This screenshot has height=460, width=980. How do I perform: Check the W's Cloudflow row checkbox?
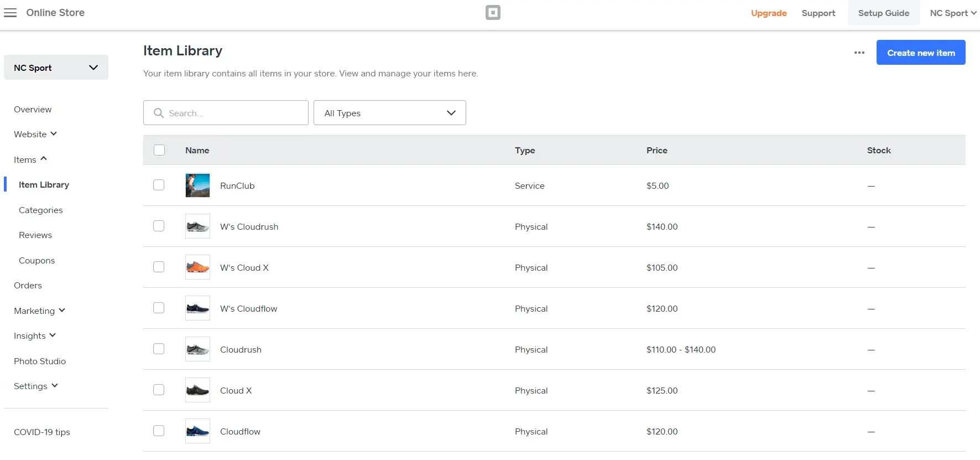tap(159, 308)
